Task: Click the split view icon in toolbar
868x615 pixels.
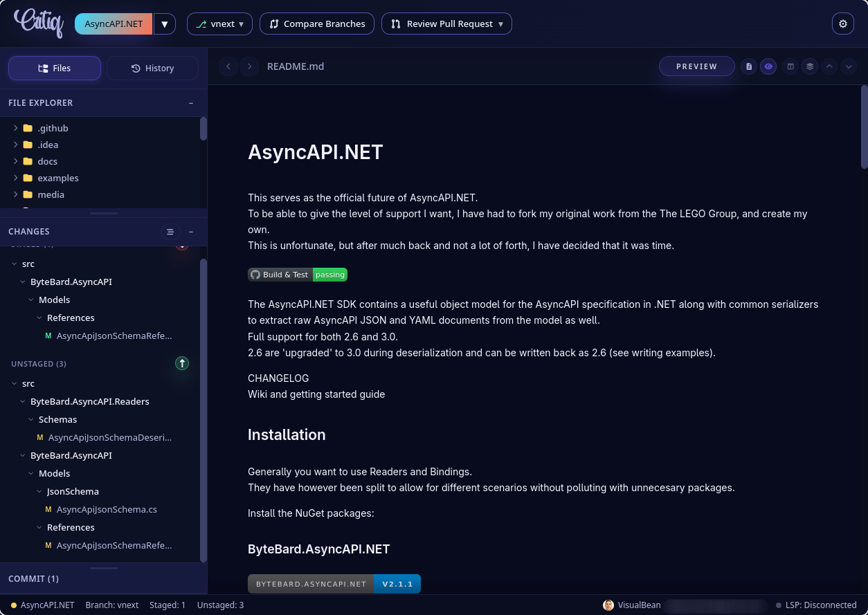Action: point(790,66)
